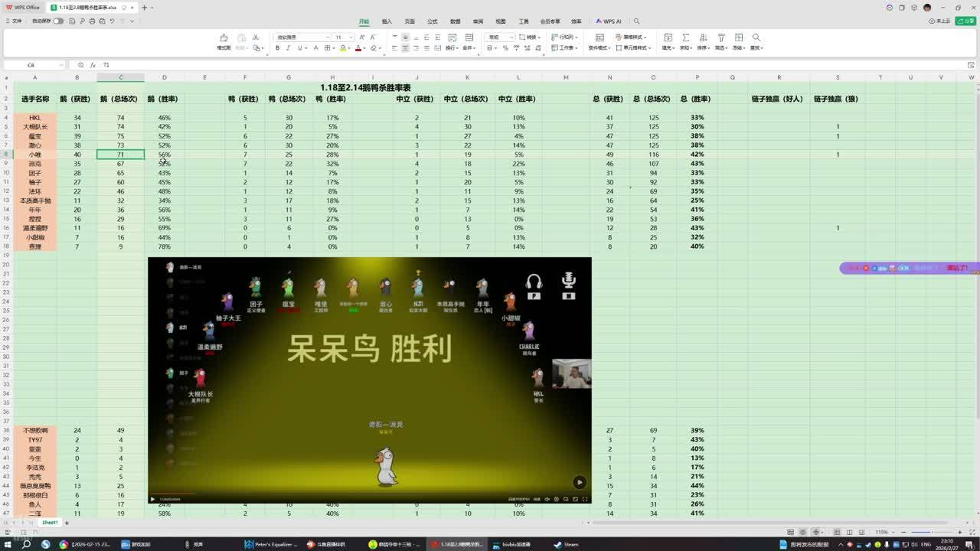Click the Italic formatting icon
This screenshot has width=980, height=551.
[288, 48]
